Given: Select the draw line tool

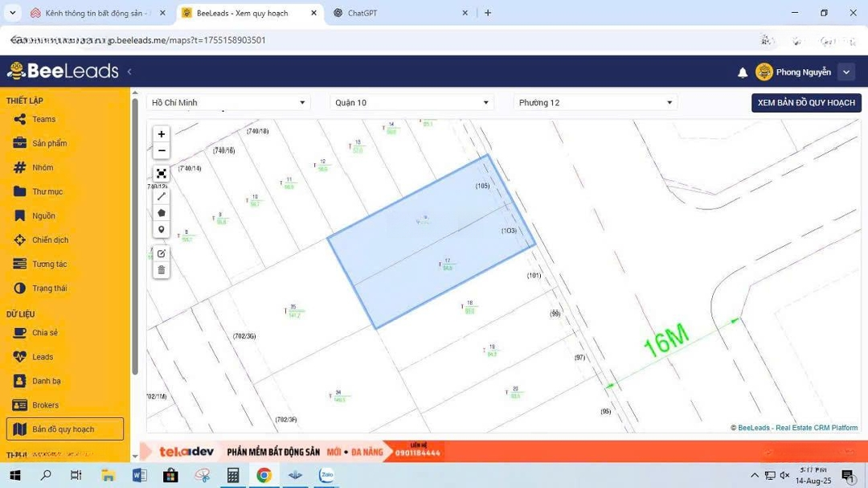Looking at the screenshot, I should pos(162,196).
